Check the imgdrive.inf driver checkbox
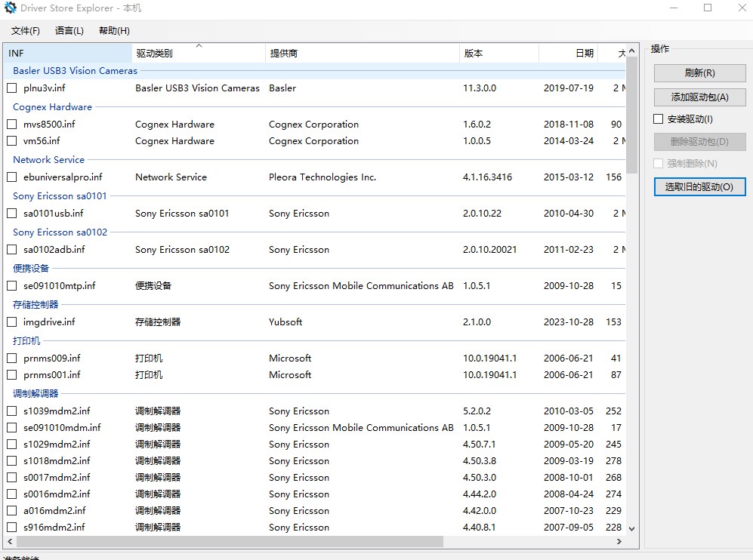 (x=12, y=322)
